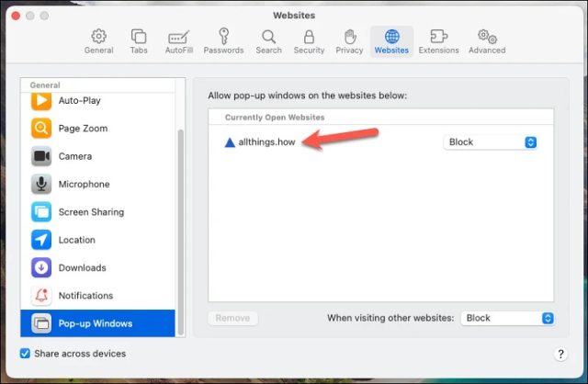588x384 pixels.
Task: Click the Remove button
Action: coord(232,318)
